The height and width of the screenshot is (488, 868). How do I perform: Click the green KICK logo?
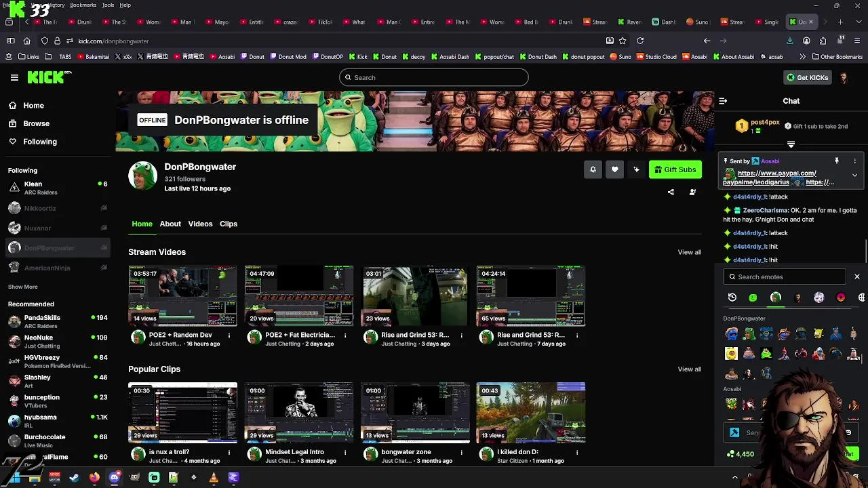[x=49, y=77]
